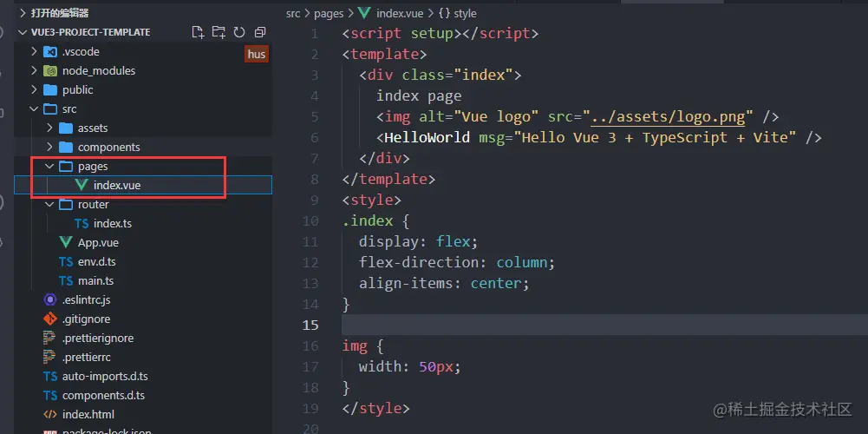This screenshot has height=434, width=868.
Task: Click 'script setup' tag on line 1
Action: pos(401,33)
